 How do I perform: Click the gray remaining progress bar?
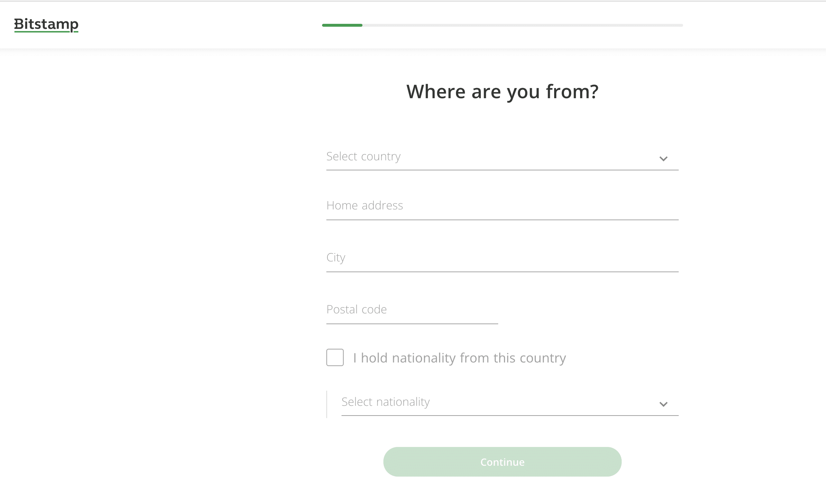coord(523,25)
